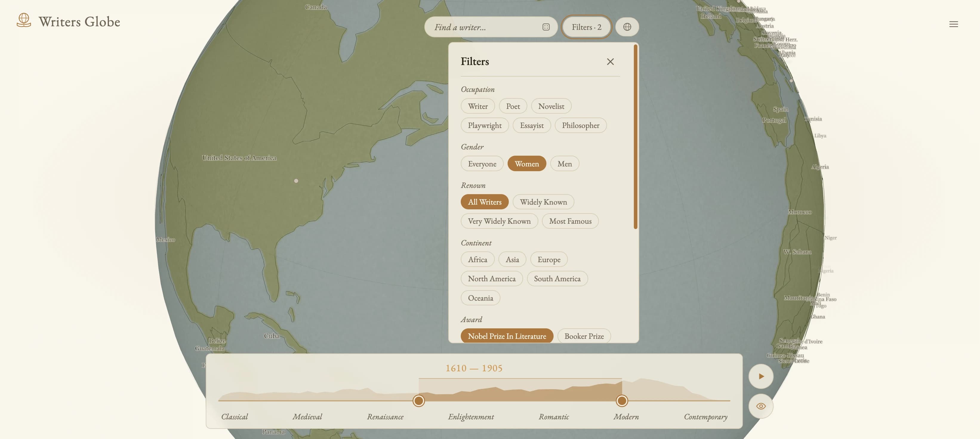This screenshot has width=980, height=439.
Task: Toggle the Playwright occupation filter
Action: pyautogui.click(x=485, y=126)
